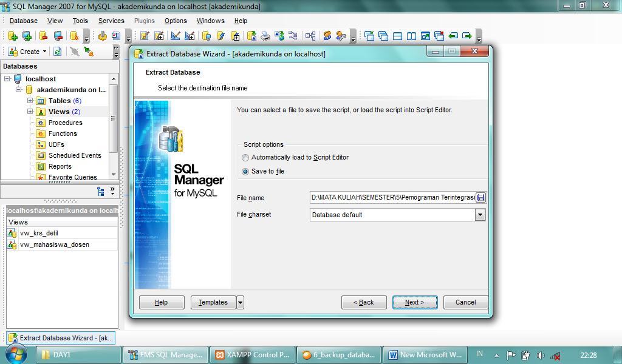The image size is (622, 364).
Task: Click the Tile windows horizontally icon
Action: coord(397,36)
